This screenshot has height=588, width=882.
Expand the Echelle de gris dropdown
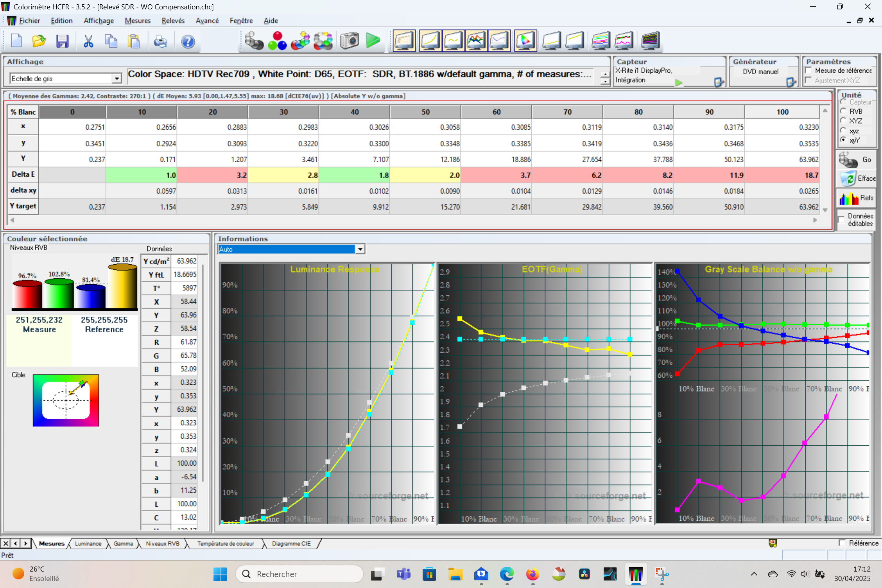click(117, 79)
